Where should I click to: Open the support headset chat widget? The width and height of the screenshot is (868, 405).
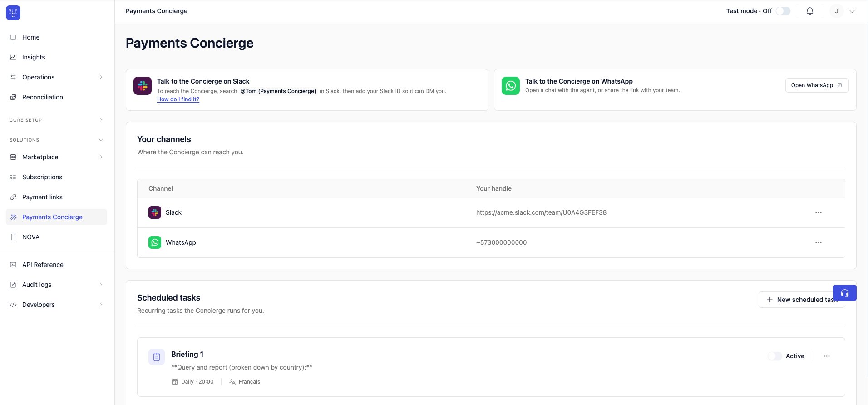tap(845, 293)
